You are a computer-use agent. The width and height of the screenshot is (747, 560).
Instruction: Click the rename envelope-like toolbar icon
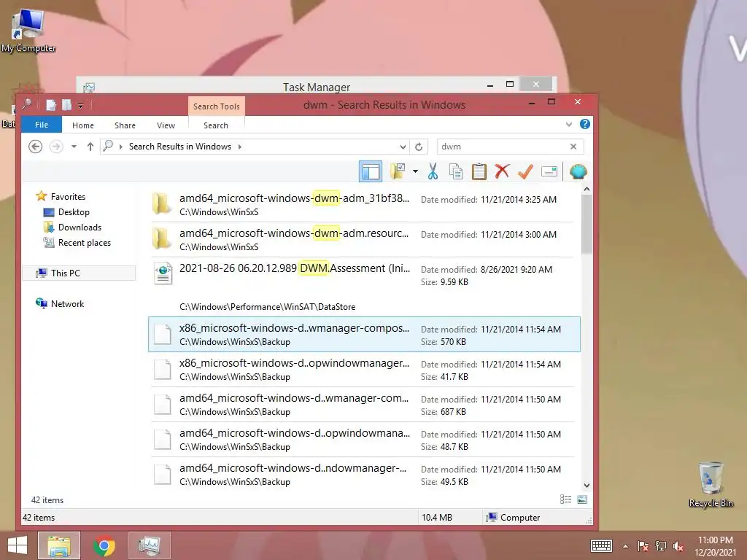tap(549, 171)
